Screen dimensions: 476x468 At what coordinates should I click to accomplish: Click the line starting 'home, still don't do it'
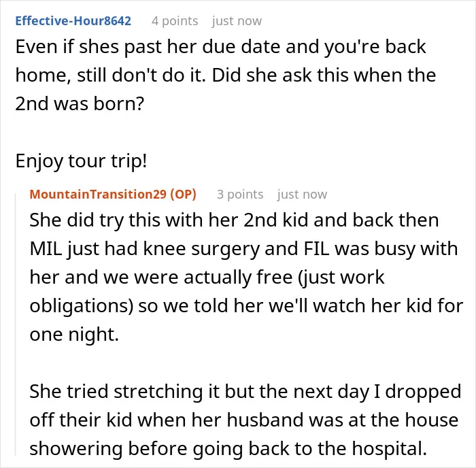(226, 76)
